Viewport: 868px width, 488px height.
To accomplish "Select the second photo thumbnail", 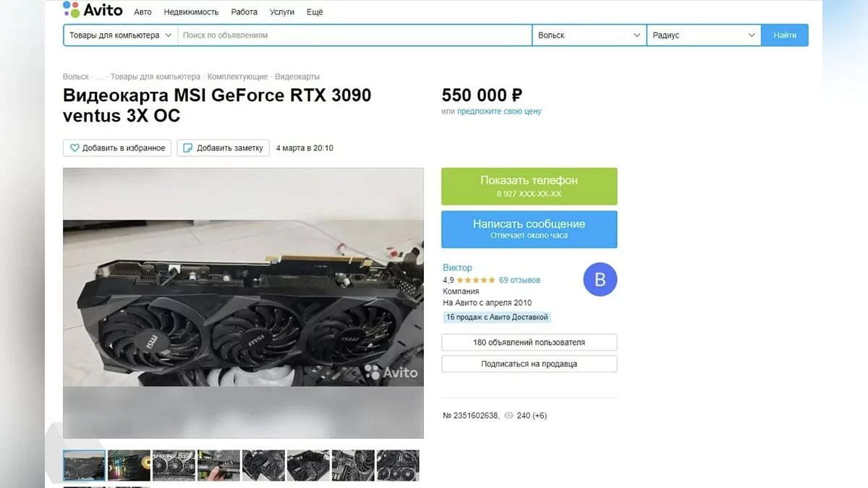I will 129,466.
